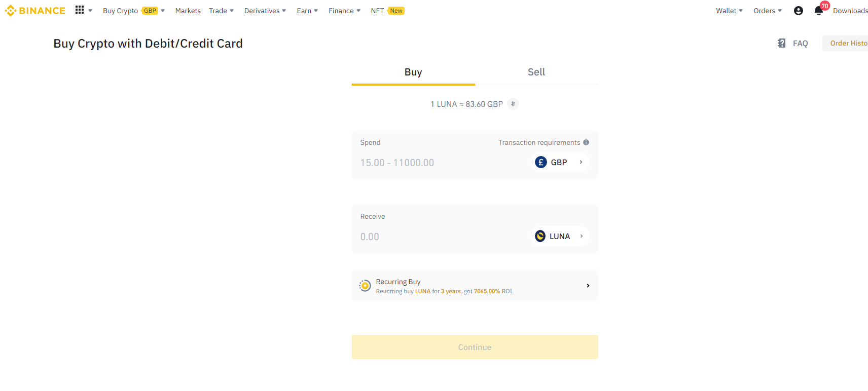Expand the Recurring Buy option
This screenshot has height=391, width=868.
[588, 286]
